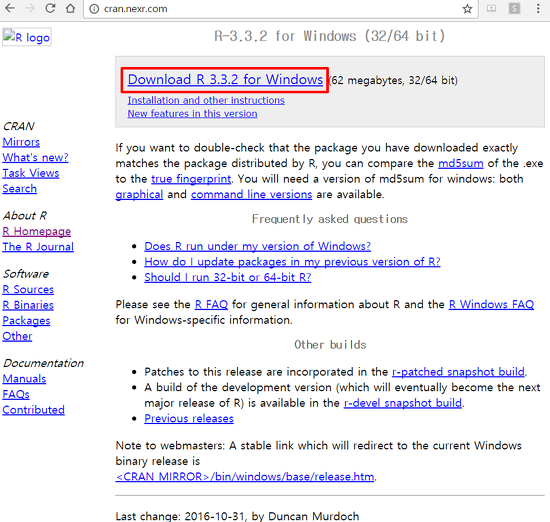The image size is (550, 522).
Task: Open R Sources under Software
Action: (28, 289)
